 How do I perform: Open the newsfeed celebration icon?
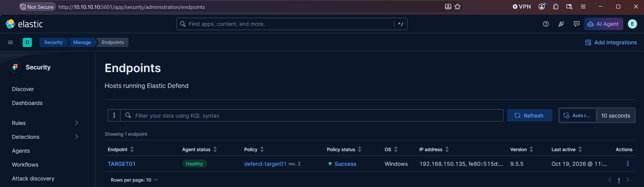561,24
